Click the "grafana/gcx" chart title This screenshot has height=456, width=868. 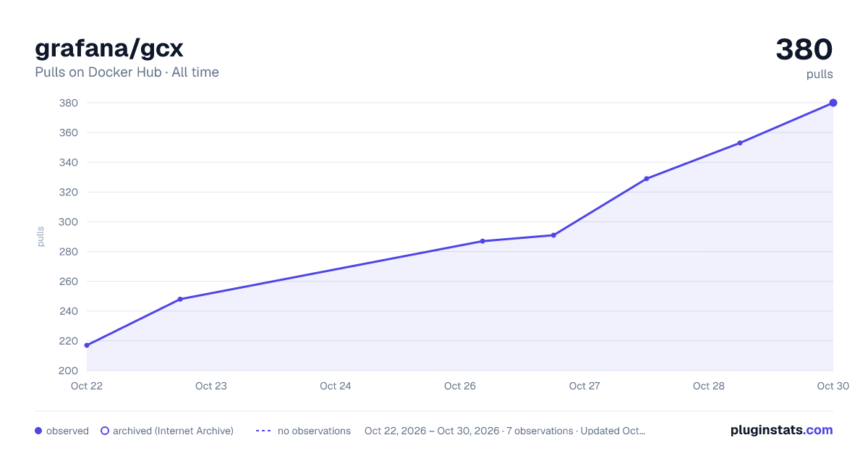(109, 48)
